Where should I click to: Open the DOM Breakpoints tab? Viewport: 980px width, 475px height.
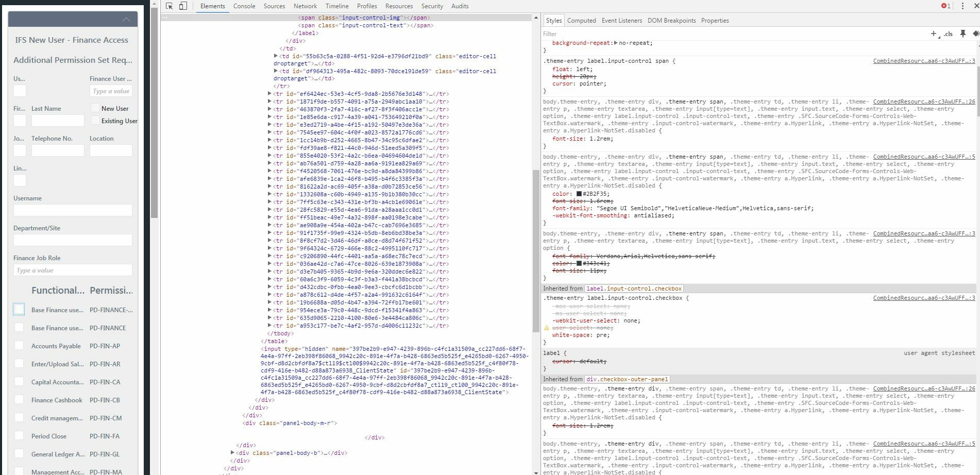[x=671, y=21]
